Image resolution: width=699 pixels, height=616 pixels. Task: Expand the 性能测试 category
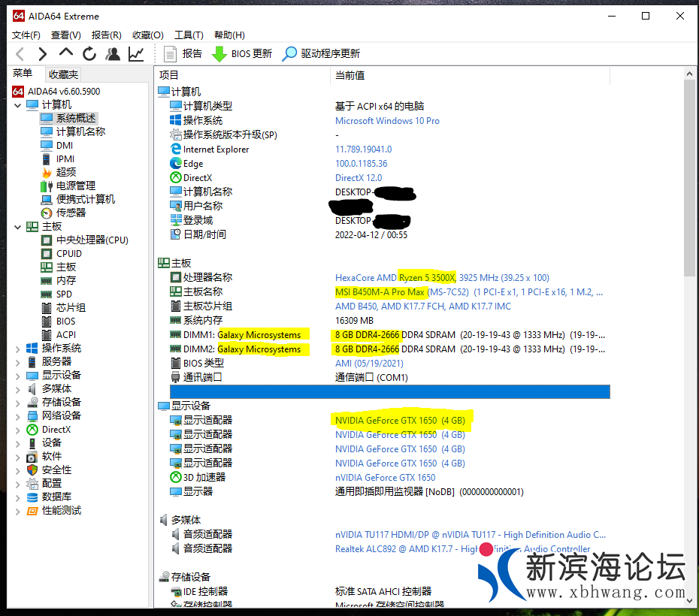18,510
